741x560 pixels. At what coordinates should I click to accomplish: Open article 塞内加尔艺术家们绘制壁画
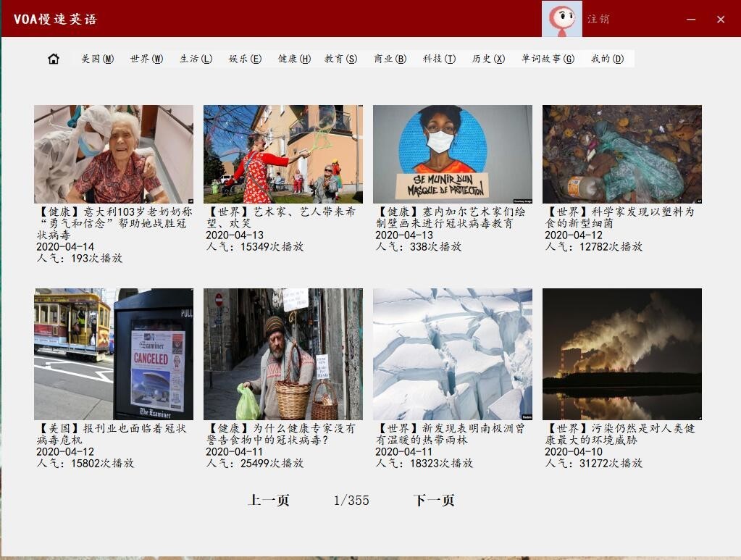tap(451, 217)
